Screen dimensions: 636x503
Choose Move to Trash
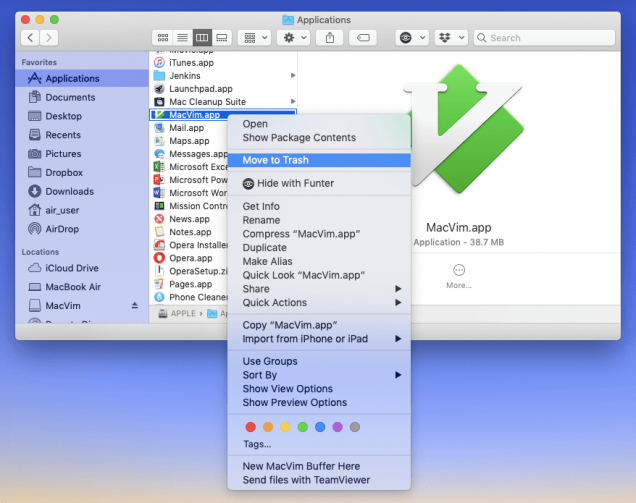[319, 160]
